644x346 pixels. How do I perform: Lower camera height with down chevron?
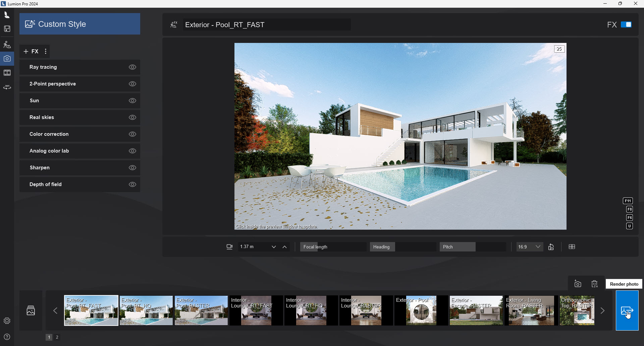(x=274, y=247)
